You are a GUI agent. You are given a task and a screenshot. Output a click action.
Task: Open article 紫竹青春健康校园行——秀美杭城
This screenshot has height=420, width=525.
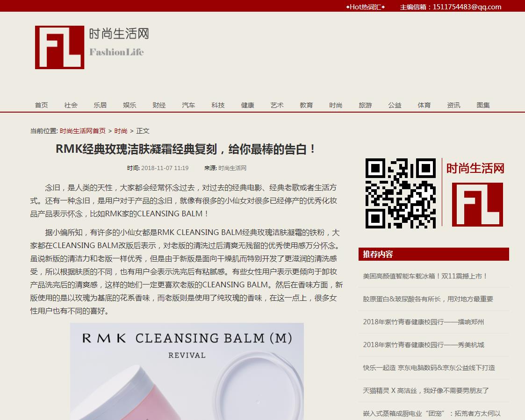pyautogui.click(x=424, y=345)
